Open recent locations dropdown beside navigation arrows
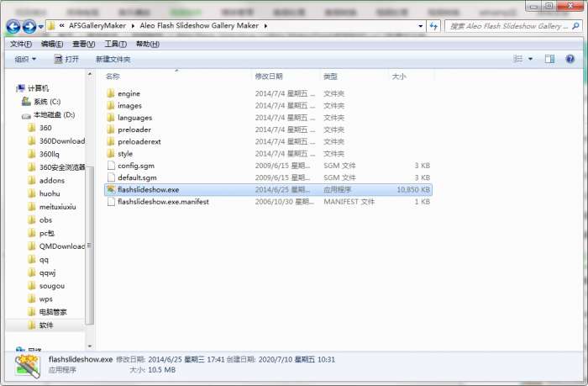This screenshot has height=386, width=588. pyautogui.click(x=41, y=27)
